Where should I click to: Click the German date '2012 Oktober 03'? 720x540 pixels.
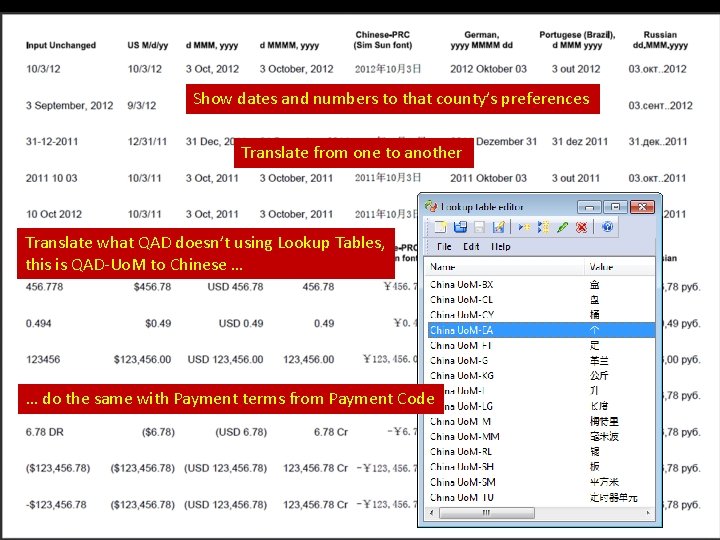pyautogui.click(x=488, y=69)
